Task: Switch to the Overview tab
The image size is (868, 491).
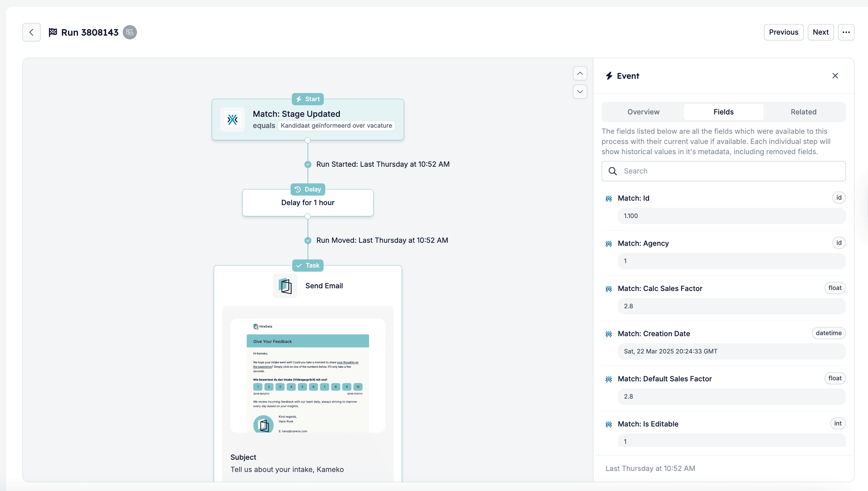Action: tap(643, 112)
